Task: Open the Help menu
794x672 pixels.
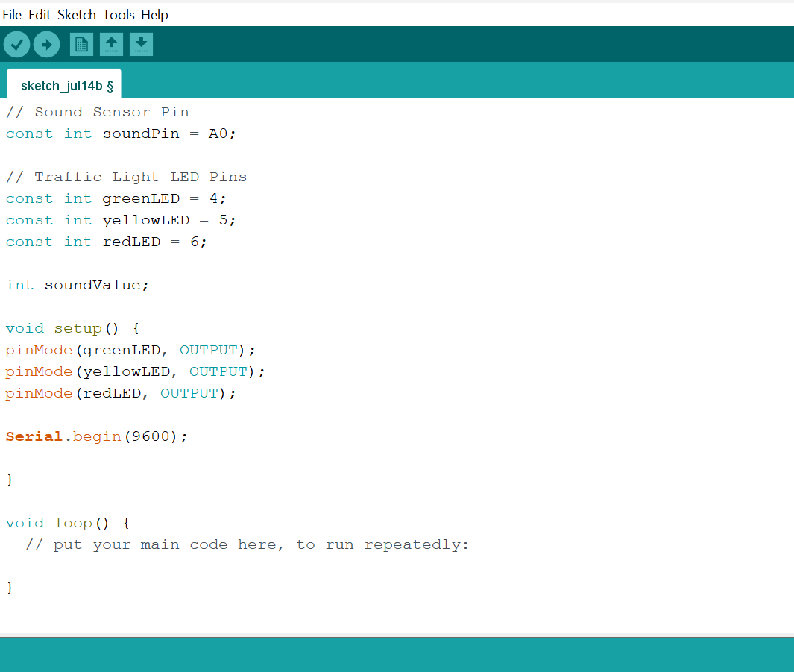Action: coord(154,15)
